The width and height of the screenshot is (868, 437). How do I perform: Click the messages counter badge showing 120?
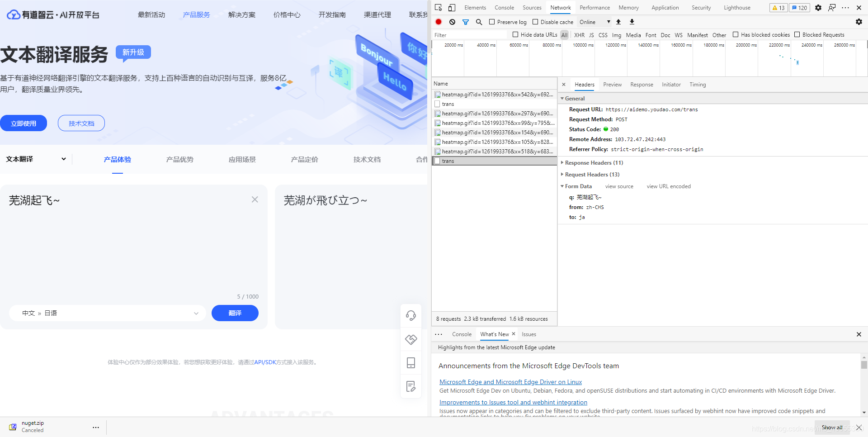[799, 8]
